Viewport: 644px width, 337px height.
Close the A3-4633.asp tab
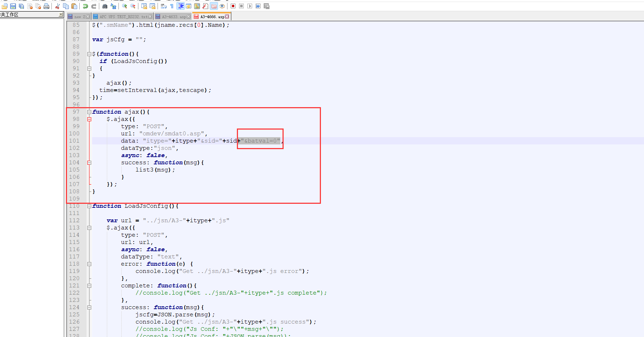(188, 17)
